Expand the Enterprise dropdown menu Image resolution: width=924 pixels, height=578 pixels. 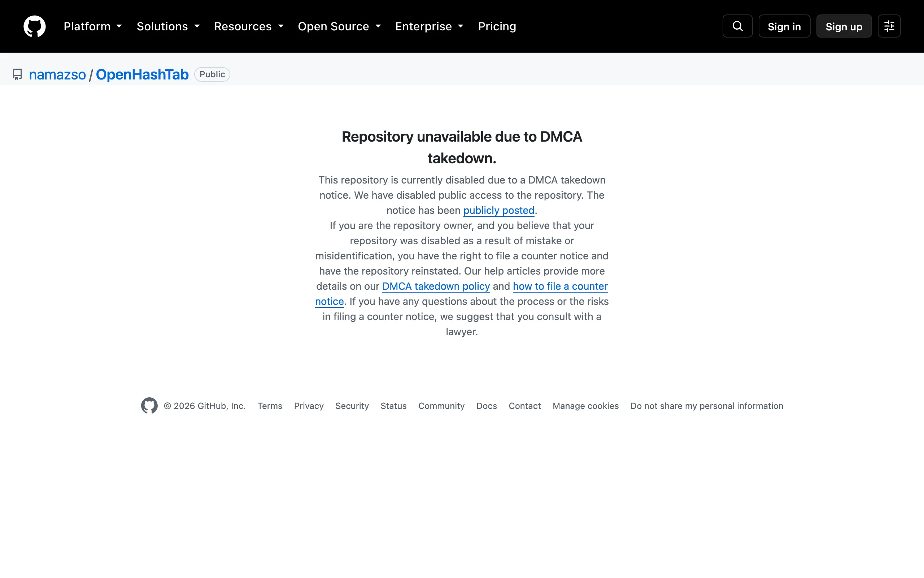pyautogui.click(x=429, y=26)
